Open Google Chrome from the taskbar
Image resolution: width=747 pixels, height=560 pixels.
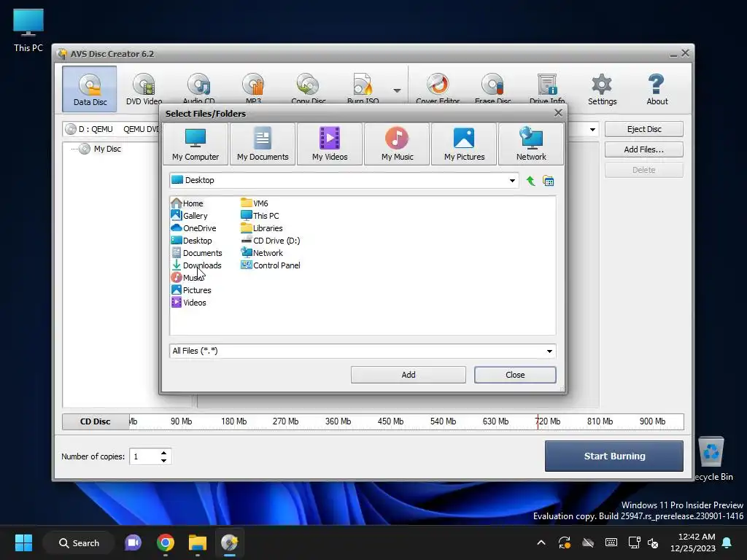(x=166, y=542)
